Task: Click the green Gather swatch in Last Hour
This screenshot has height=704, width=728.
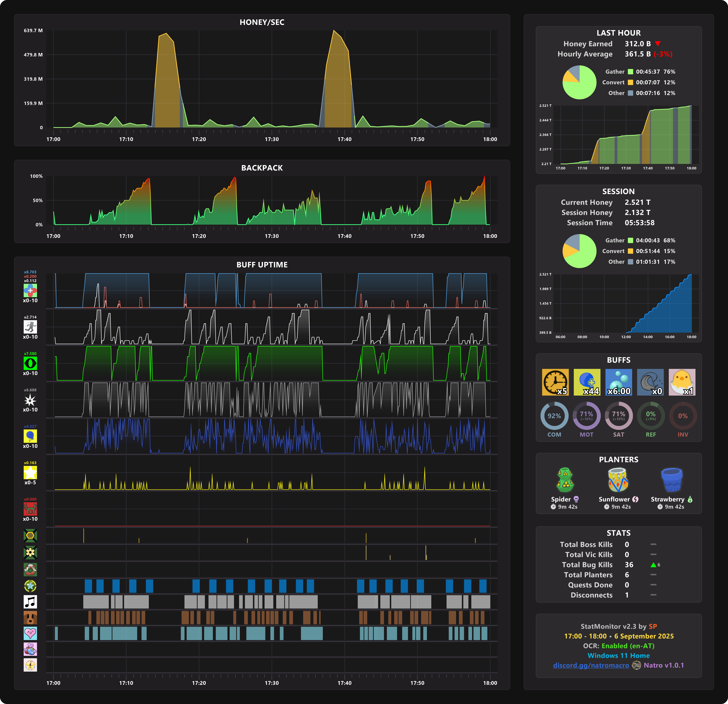Action: pyautogui.click(x=630, y=72)
